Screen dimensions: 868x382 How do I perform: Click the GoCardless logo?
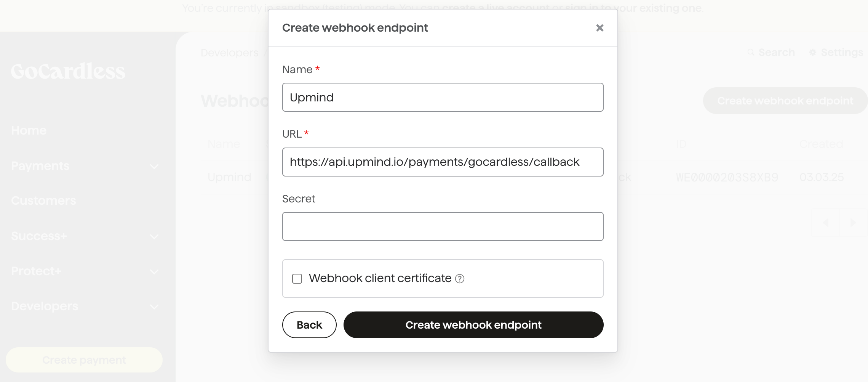[x=68, y=71]
